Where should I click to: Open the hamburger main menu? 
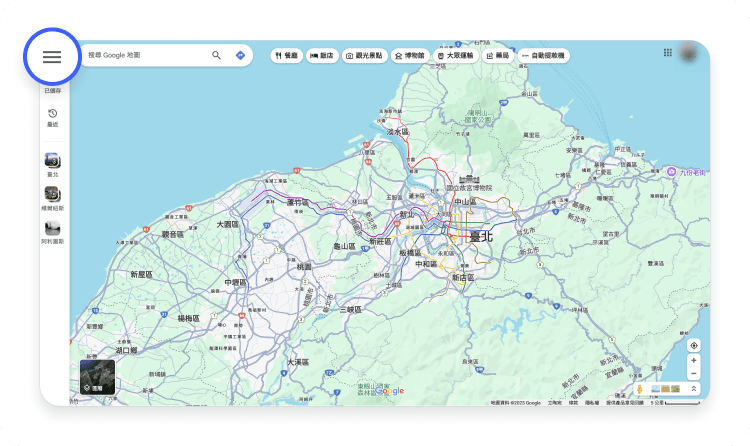pyautogui.click(x=52, y=57)
